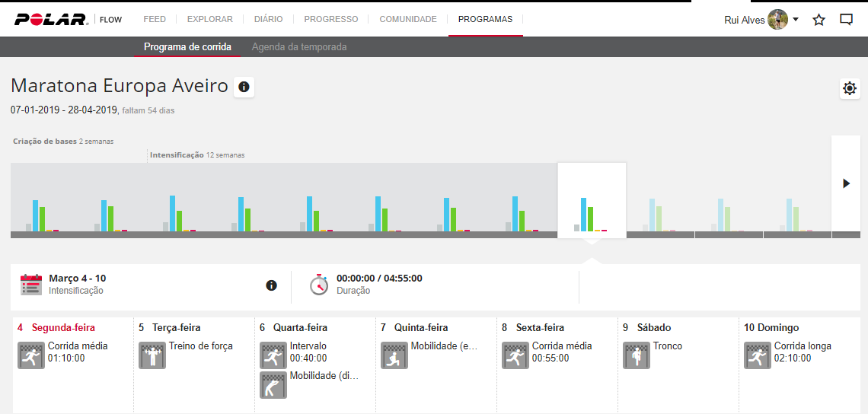Click the Polar logo
The image size is (868, 414).
50,20
